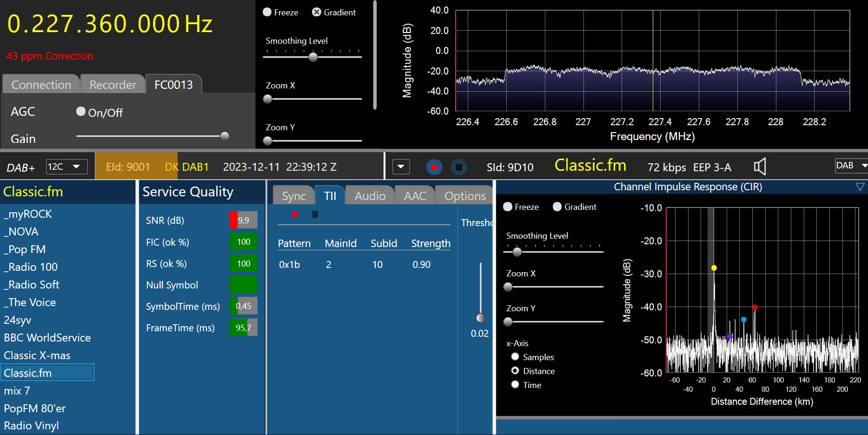Image resolution: width=868 pixels, height=435 pixels.
Task: Click the 43 ppm Correction text
Action: [50, 56]
